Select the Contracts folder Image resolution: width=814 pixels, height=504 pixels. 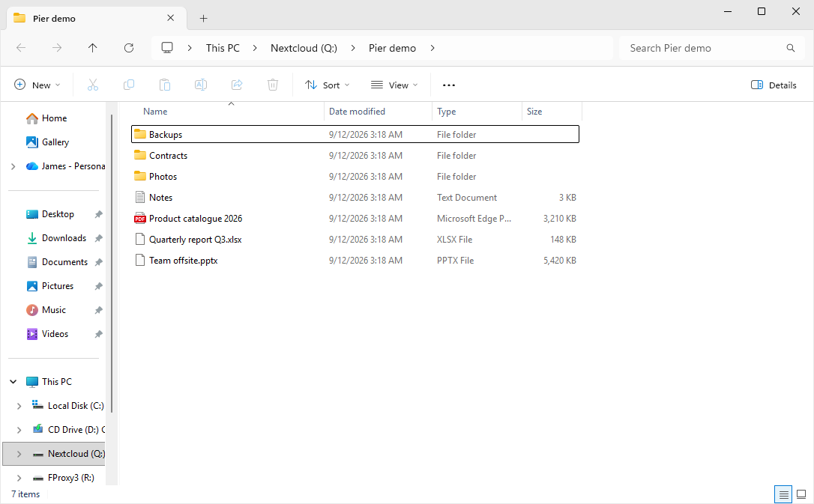point(355,156)
